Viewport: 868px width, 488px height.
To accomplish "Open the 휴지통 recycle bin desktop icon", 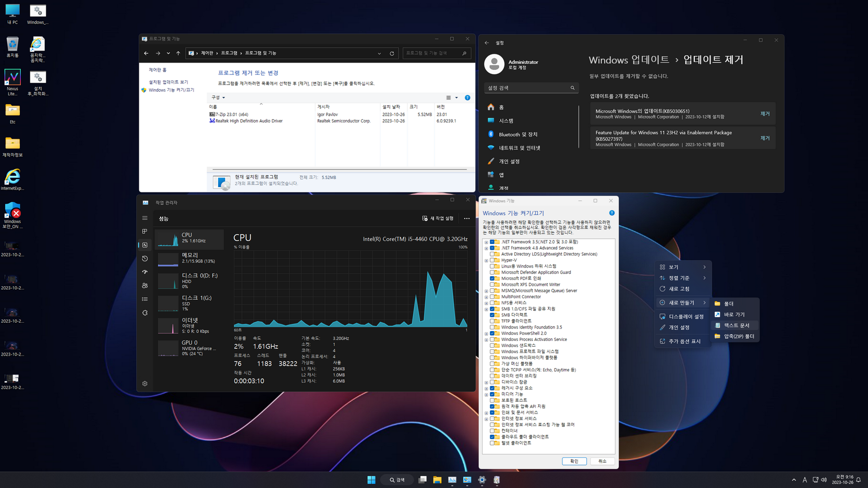I will click(x=13, y=47).
